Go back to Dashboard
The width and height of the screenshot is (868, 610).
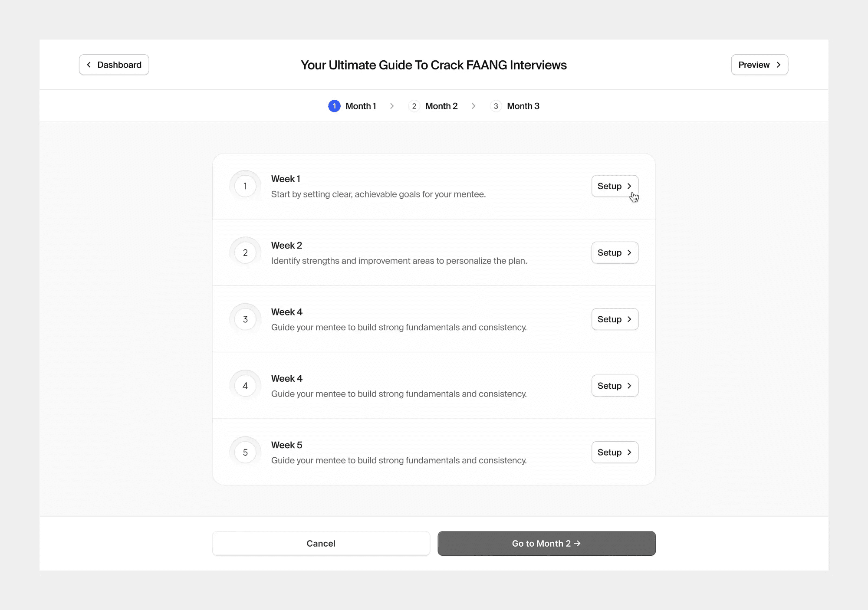(114, 65)
